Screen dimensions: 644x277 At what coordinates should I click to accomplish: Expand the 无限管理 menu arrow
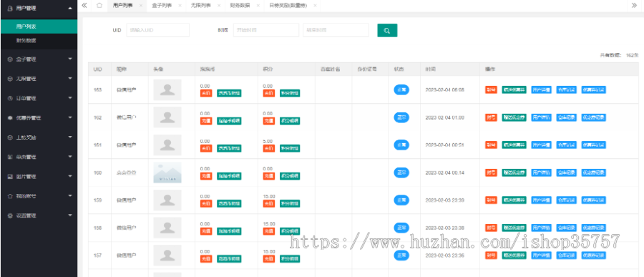70,79
